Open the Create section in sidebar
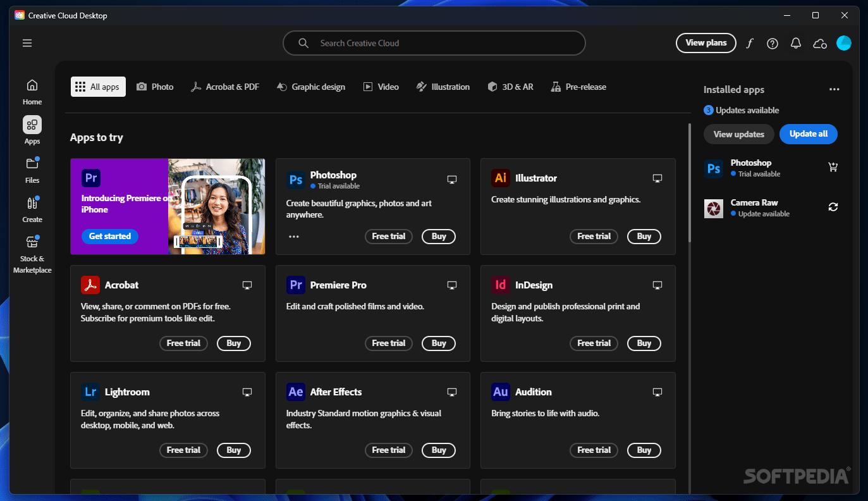Screen dimensions: 868x501 point(32,209)
